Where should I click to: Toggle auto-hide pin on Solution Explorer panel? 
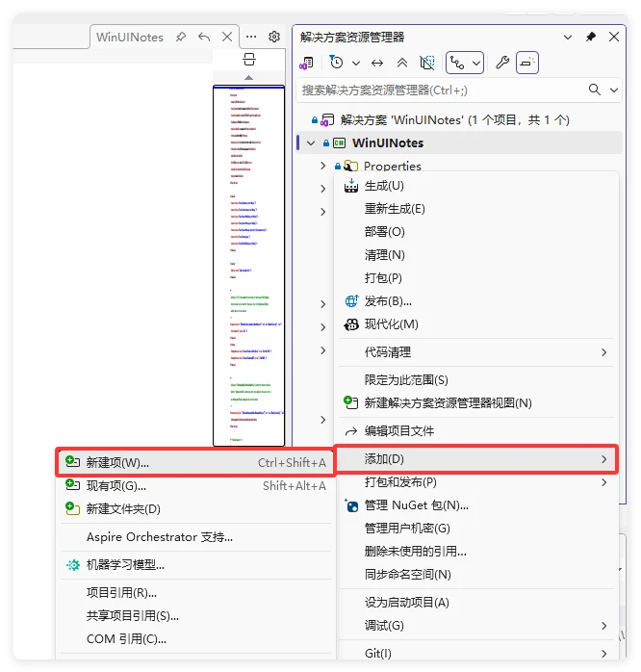[x=591, y=37]
